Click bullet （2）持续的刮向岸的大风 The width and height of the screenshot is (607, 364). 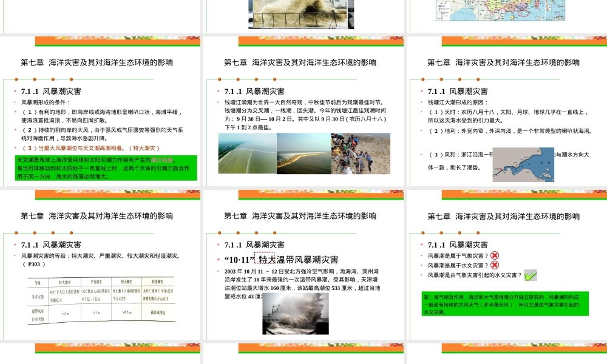(102, 134)
